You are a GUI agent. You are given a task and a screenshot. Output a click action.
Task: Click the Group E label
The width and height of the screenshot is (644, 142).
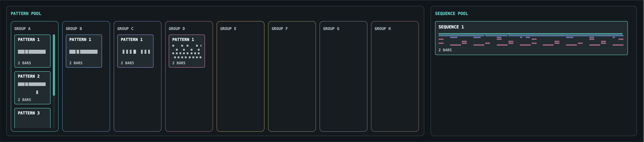pyautogui.click(x=228, y=28)
